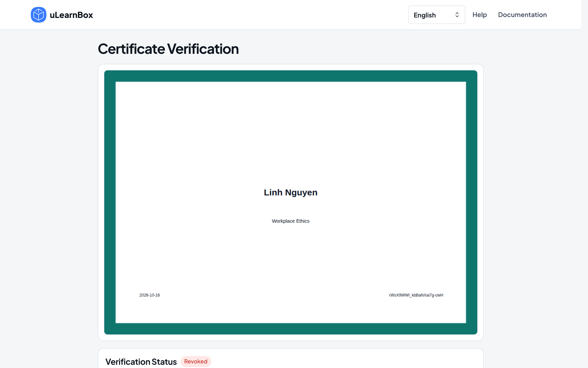The image size is (588, 368).
Task: Open the uLearnBox home link text
Action: [71, 15]
